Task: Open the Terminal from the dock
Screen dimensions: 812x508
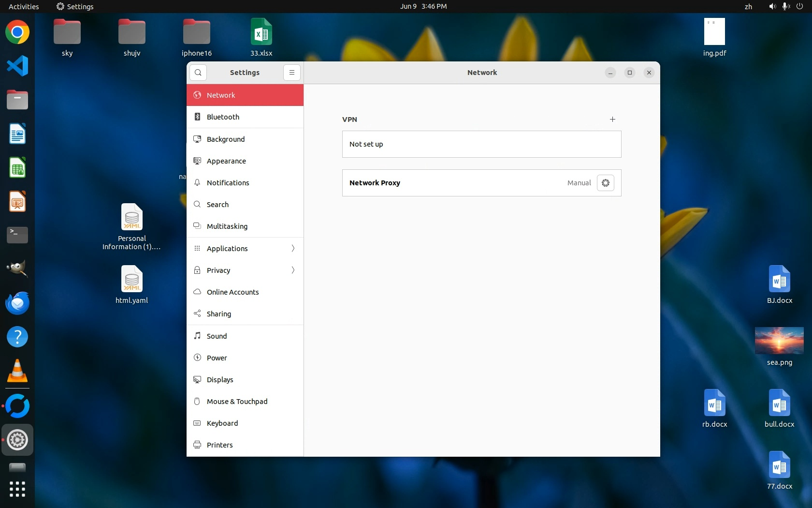Action: (x=17, y=235)
